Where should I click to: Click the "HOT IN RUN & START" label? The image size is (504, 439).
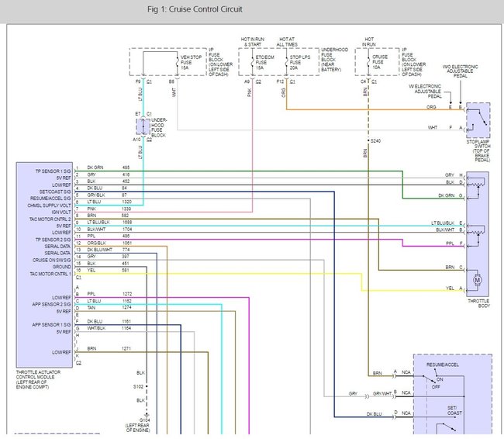pos(253,42)
